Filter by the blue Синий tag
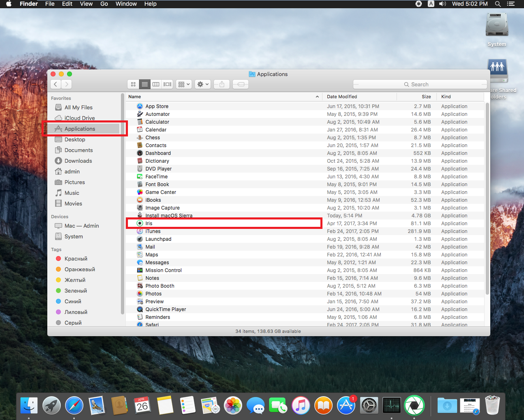 point(72,301)
